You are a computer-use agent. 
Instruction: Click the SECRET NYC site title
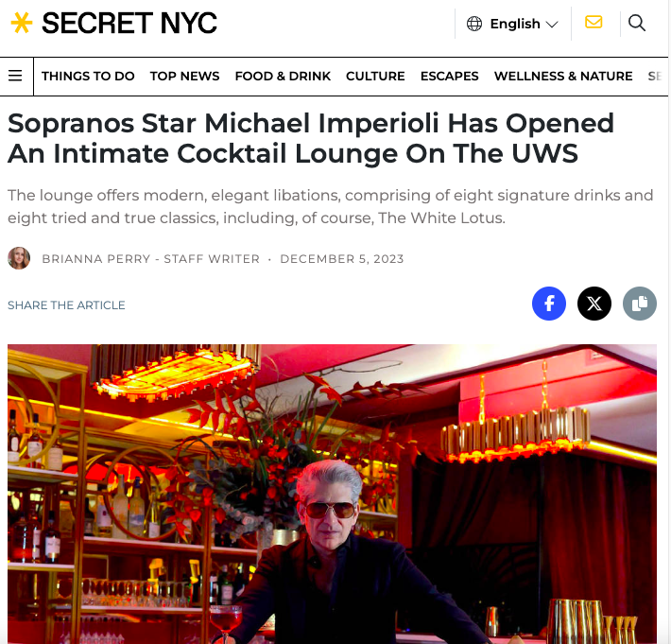pyautogui.click(x=129, y=23)
